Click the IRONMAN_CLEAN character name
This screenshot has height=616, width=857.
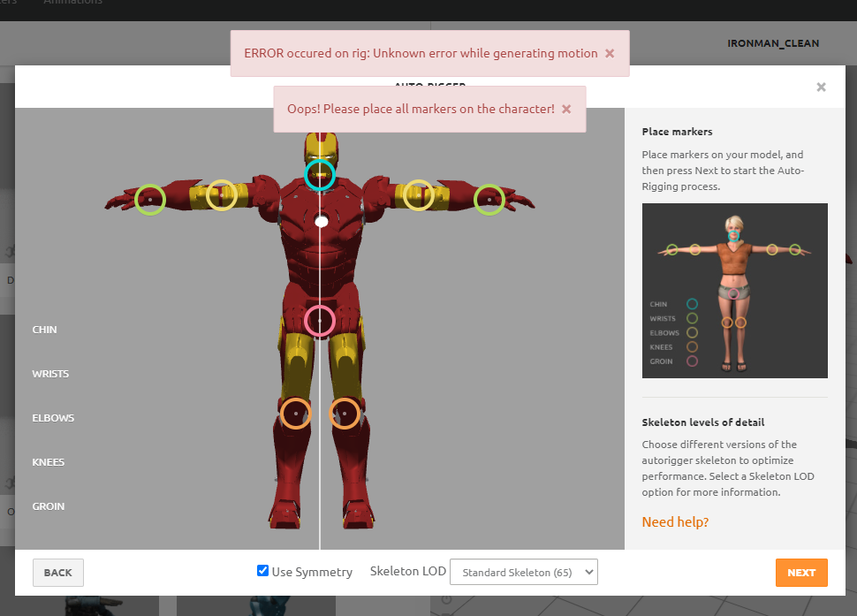773,43
